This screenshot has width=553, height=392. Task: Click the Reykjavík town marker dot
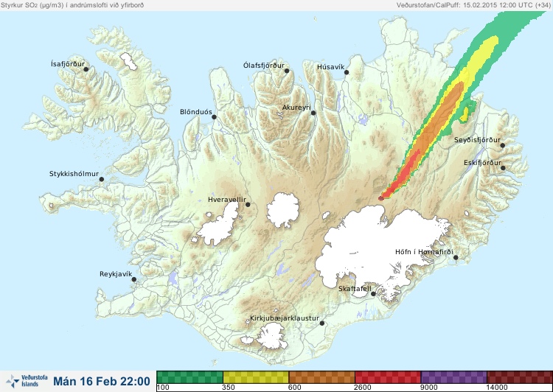[134, 279]
